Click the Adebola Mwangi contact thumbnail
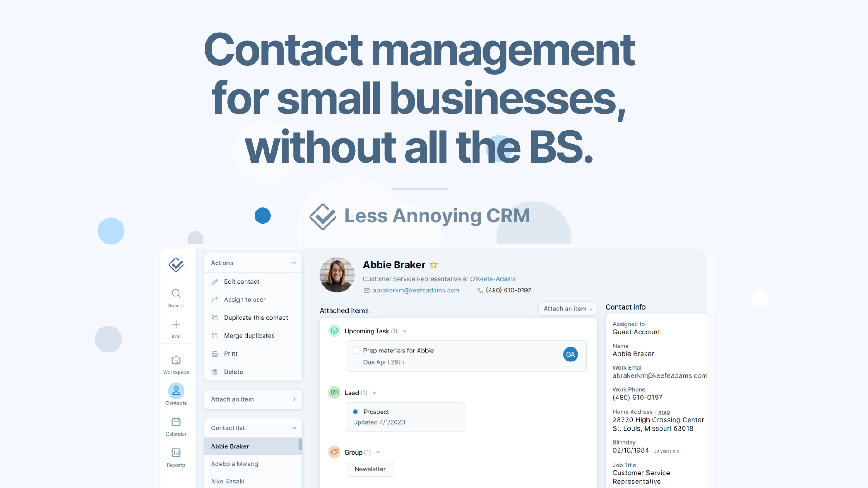 236,464
